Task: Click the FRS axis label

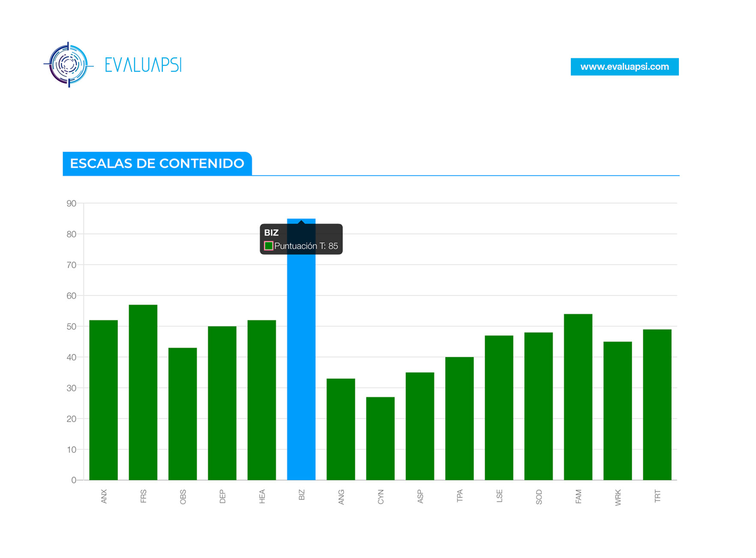Action: [143, 496]
